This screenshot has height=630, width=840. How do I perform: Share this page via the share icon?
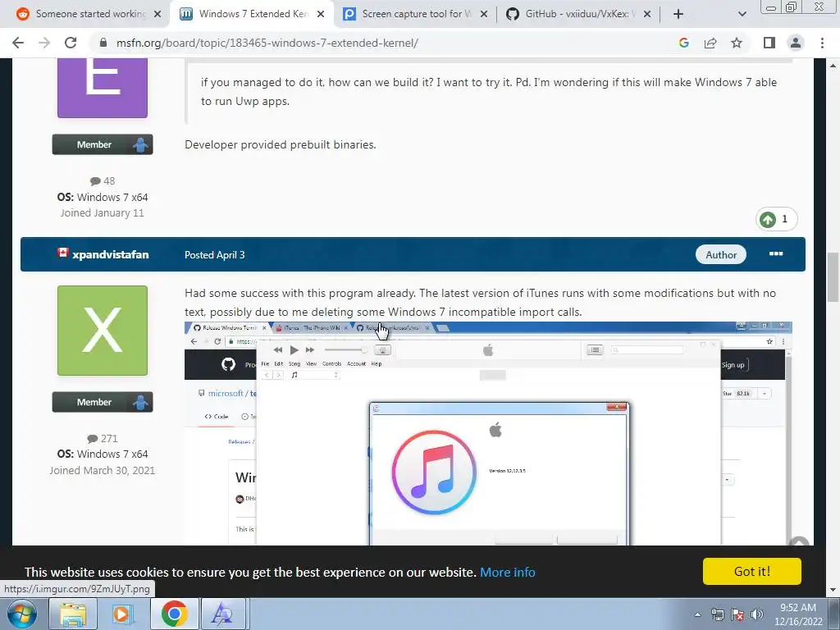[x=710, y=43]
